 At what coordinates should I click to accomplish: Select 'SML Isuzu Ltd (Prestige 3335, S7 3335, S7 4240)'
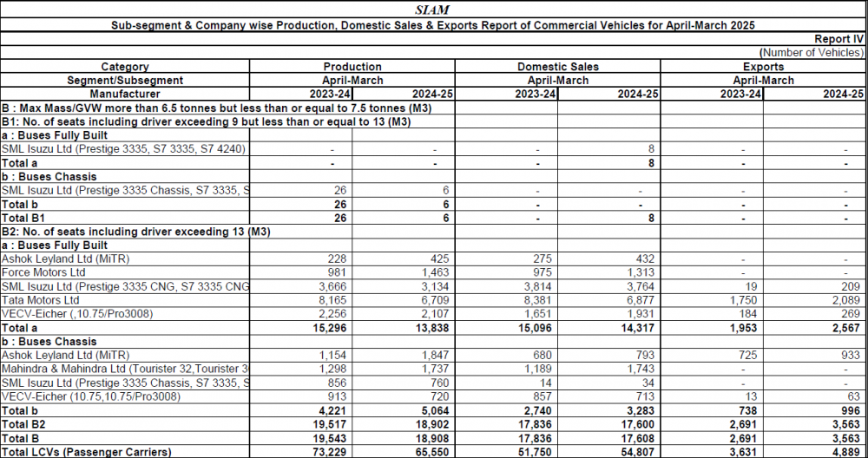[x=123, y=149]
